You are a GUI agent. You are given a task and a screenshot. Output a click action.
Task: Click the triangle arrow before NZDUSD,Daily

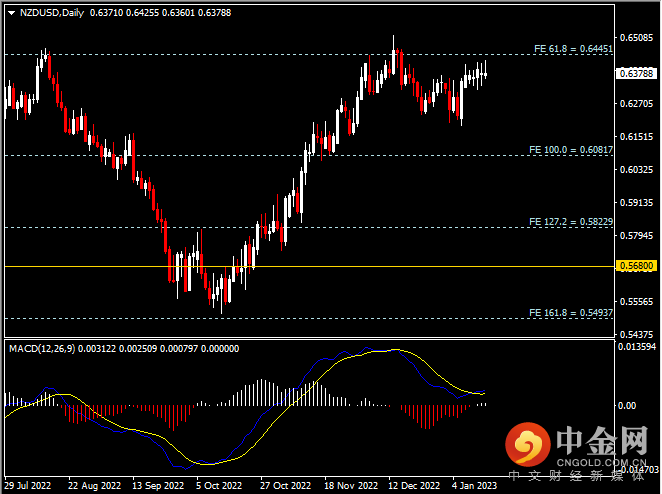pyautogui.click(x=10, y=11)
